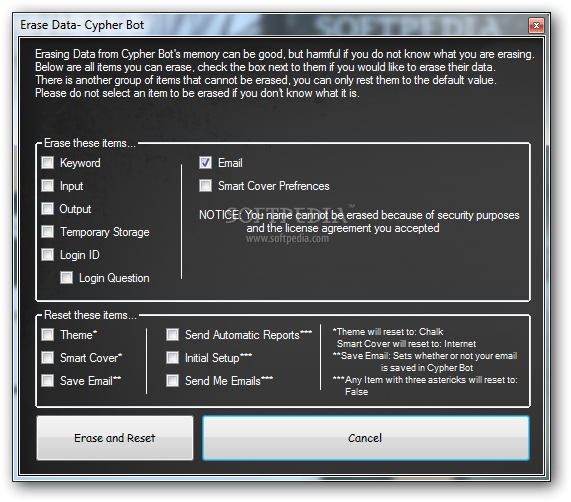Click the Cancel button
This screenshot has width=571, height=502.
point(366,438)
